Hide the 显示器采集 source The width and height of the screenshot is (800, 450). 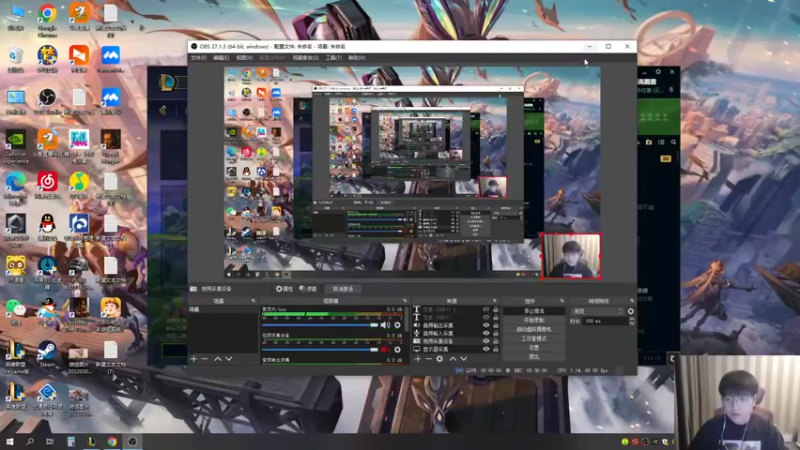(486, 349)
